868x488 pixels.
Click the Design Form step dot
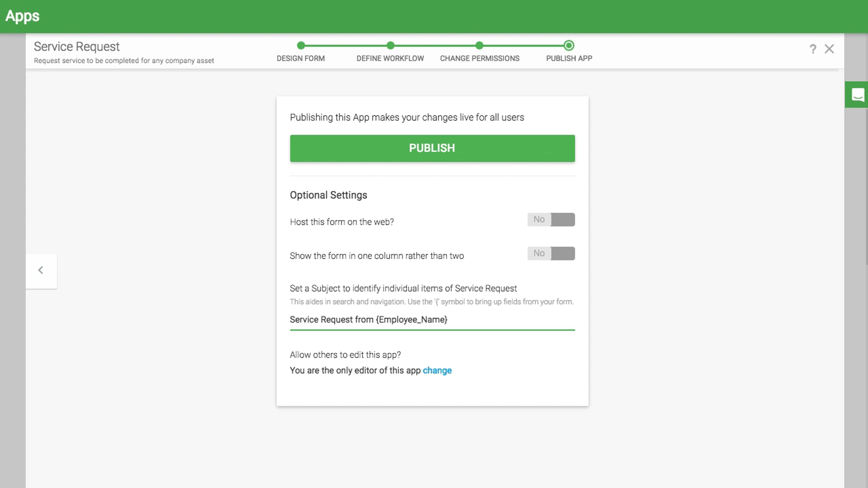pos(301,46)
